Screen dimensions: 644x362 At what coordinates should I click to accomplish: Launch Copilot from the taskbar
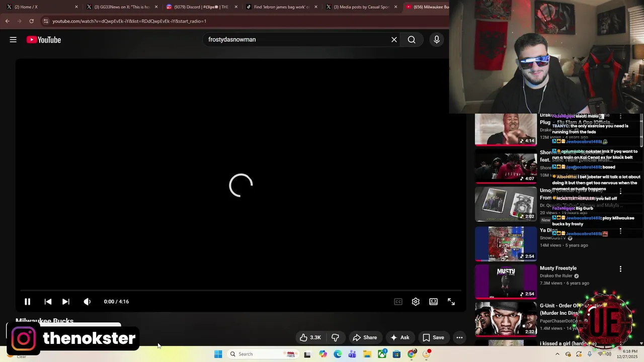point(323,354)
